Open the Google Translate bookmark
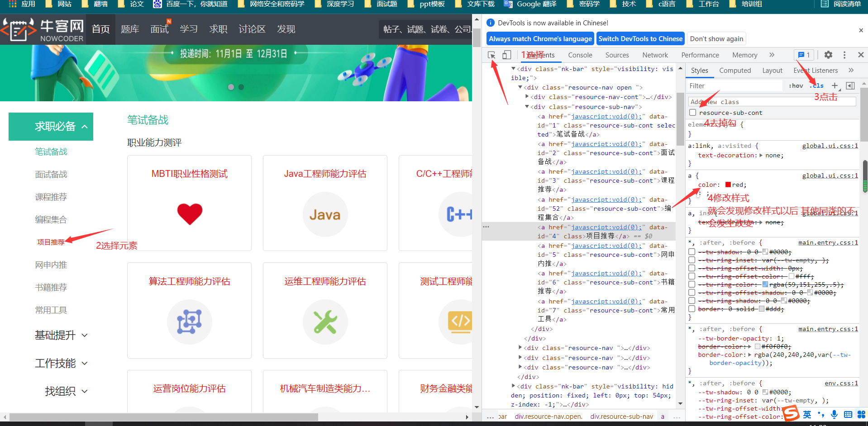 [x=530, y=4]
